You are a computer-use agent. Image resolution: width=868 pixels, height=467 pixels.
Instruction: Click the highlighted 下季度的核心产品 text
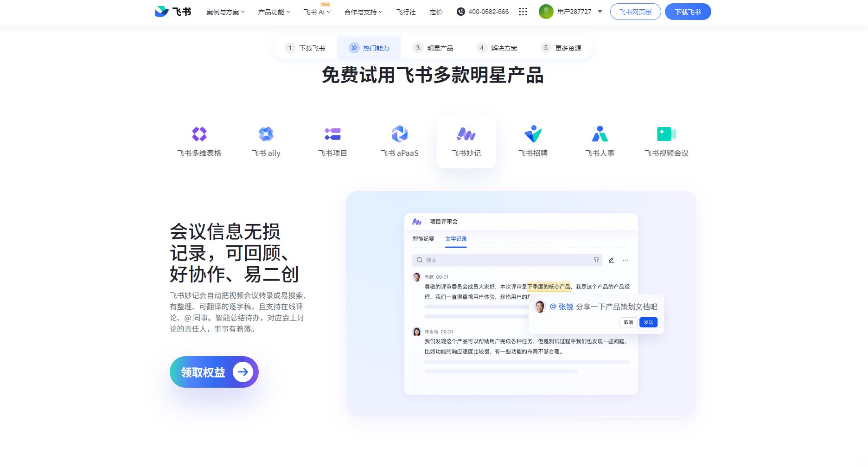(549, 287)
